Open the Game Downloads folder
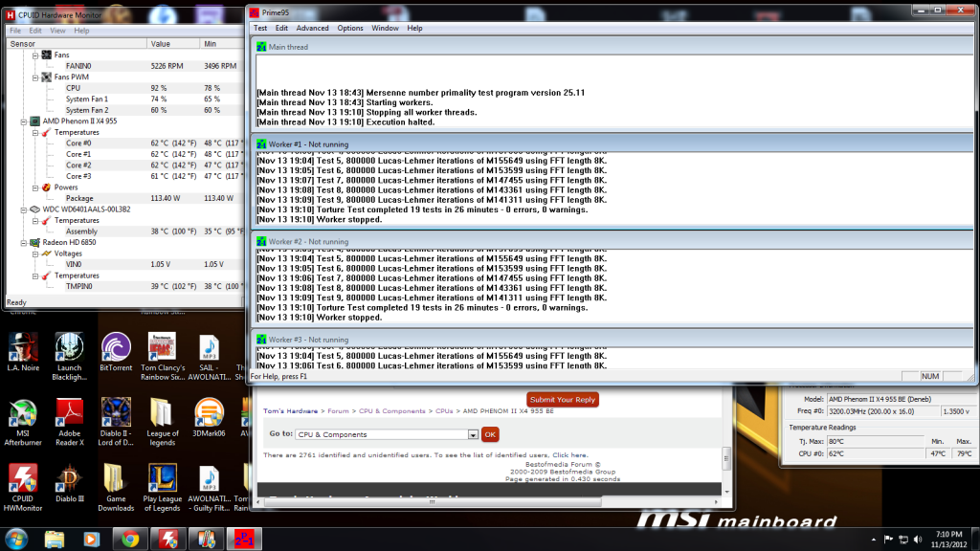The image size is (980, 551). coord(116,488)
